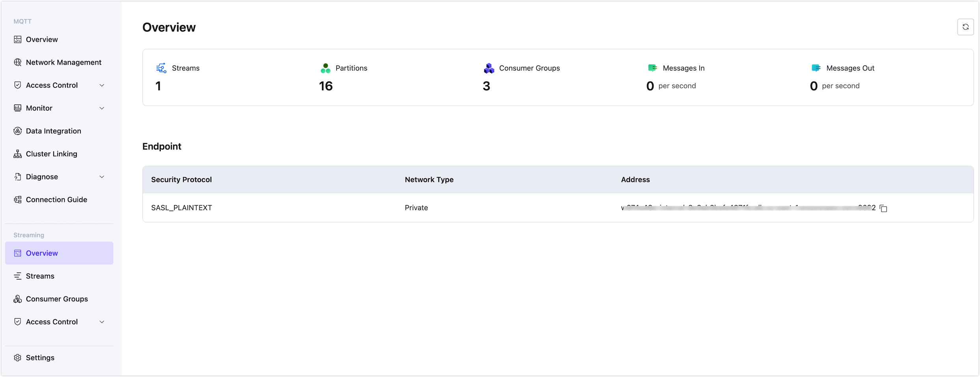Click the refresh icon at top right

click(965, 27)
